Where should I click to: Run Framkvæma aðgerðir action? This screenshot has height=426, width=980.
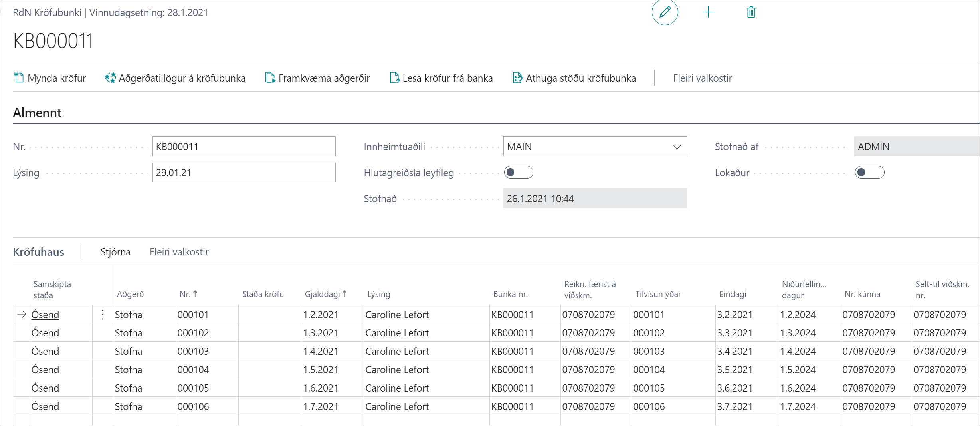(x=318, y=78)
